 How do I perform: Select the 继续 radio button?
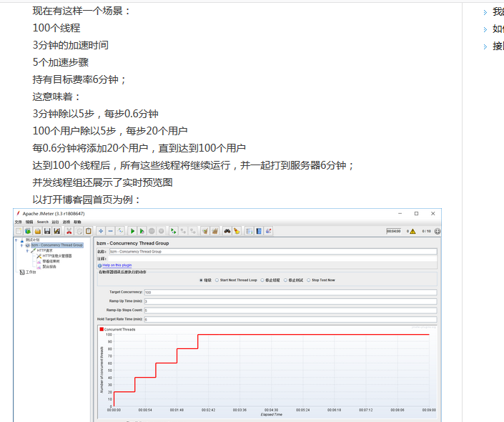201,280
